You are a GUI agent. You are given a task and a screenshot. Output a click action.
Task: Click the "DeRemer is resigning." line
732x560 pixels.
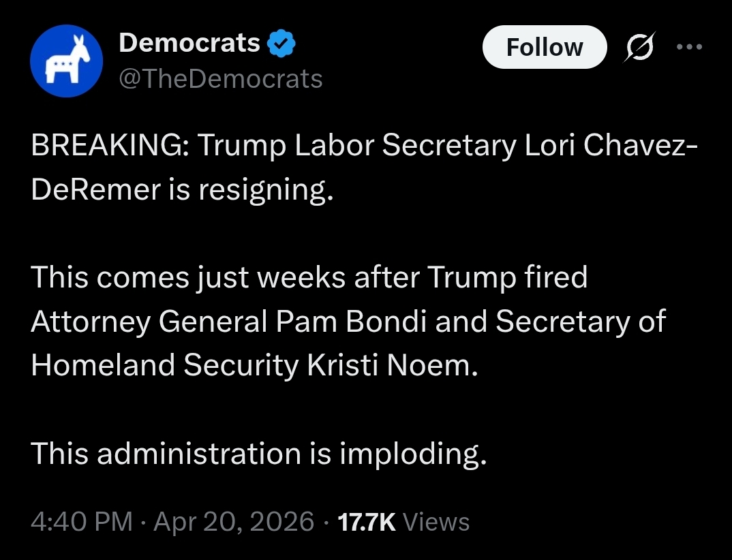[182, 191]
